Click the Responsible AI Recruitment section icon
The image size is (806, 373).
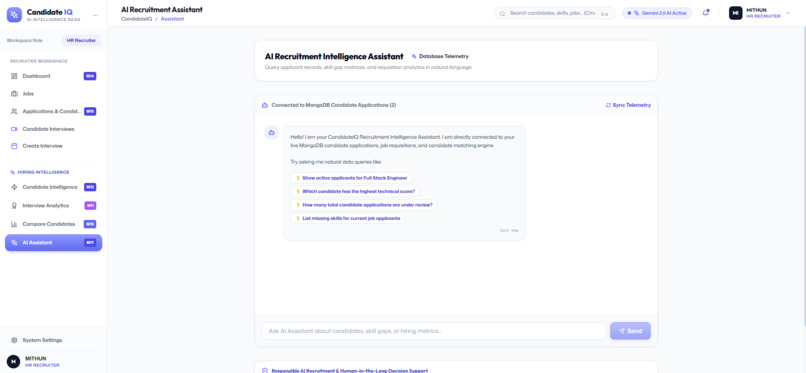click(x=265, y=370)
